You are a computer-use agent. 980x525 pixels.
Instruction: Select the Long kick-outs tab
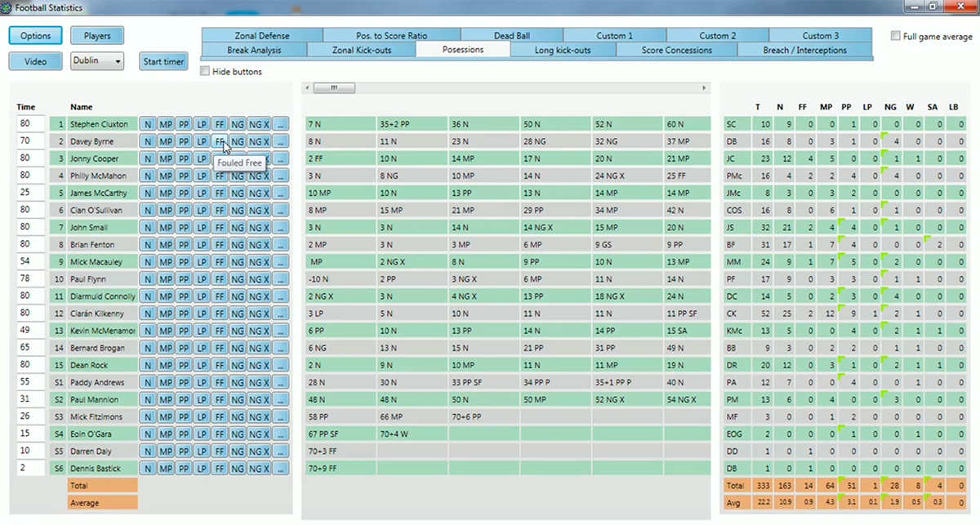(x=563, y=50)
